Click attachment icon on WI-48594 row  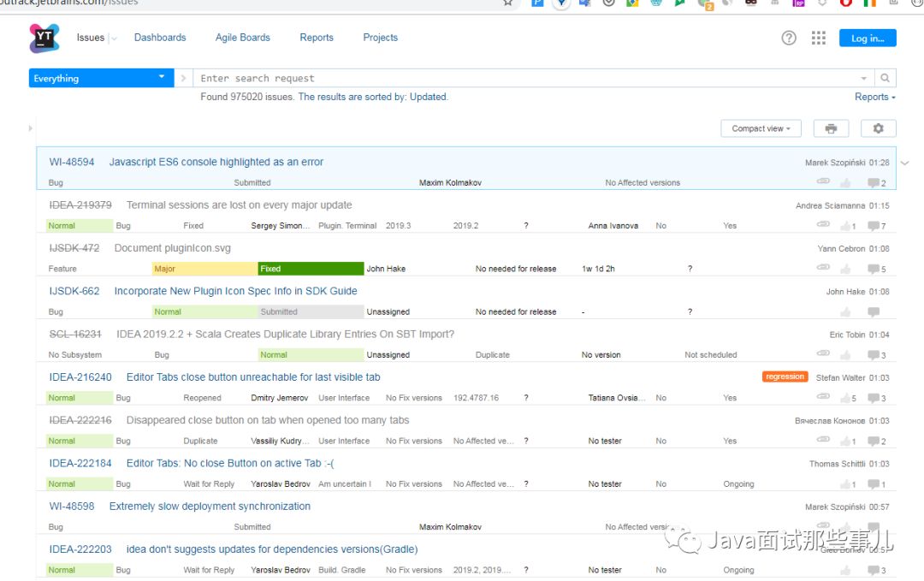(x=823, y=181)
